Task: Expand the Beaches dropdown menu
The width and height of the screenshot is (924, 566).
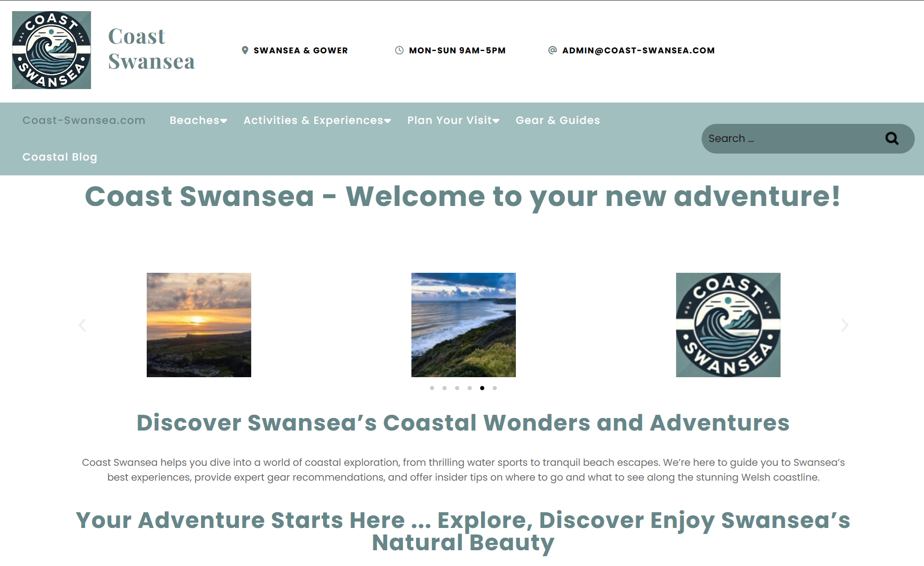Action: (x=198, y=121)
